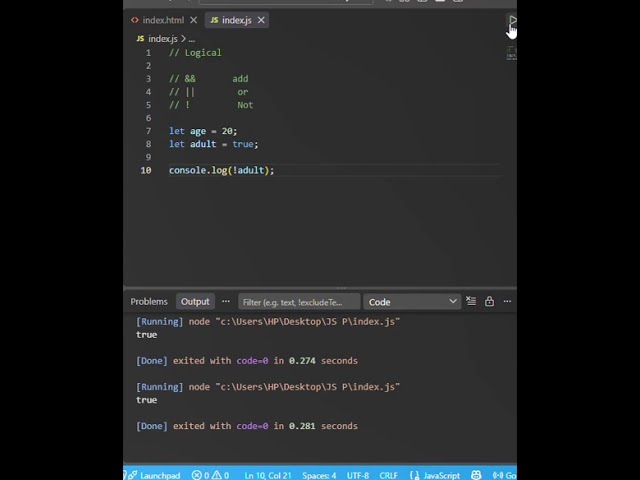640x480 pixels.
Task: Open errors count in status bar
Action: [x=200, y=476]
